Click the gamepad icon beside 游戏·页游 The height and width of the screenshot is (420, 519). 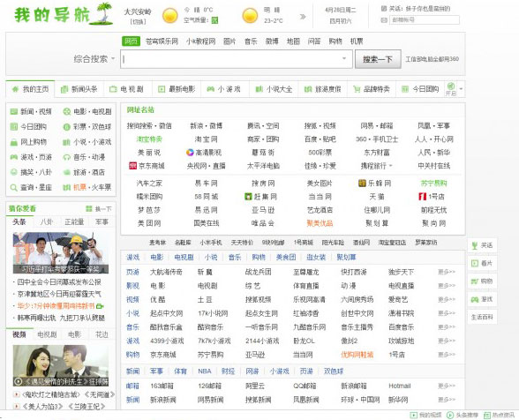pos(13,157)
